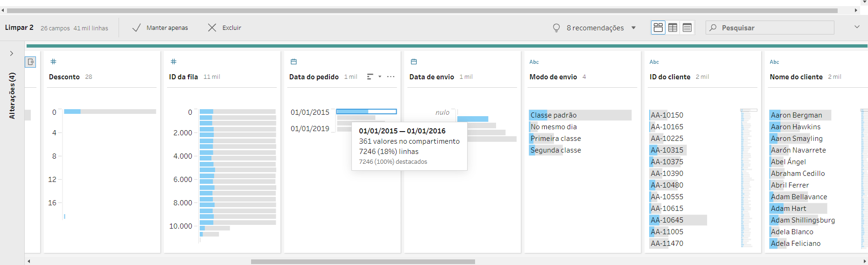Click the Manter apenas checkmark button
The image size is (868, 265).
pos(160,28)
